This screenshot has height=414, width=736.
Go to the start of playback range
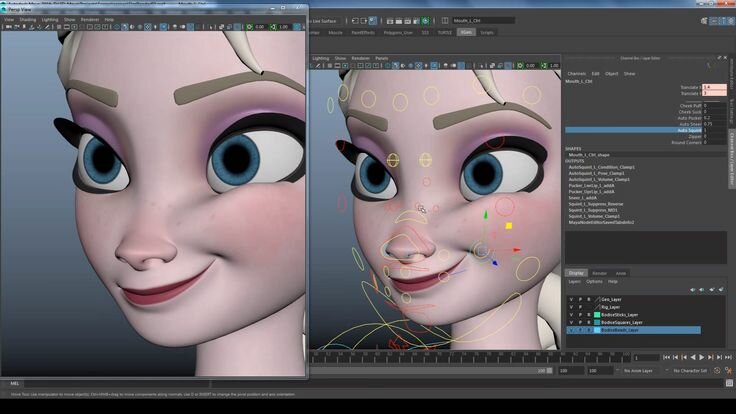(x=667, y=358)
